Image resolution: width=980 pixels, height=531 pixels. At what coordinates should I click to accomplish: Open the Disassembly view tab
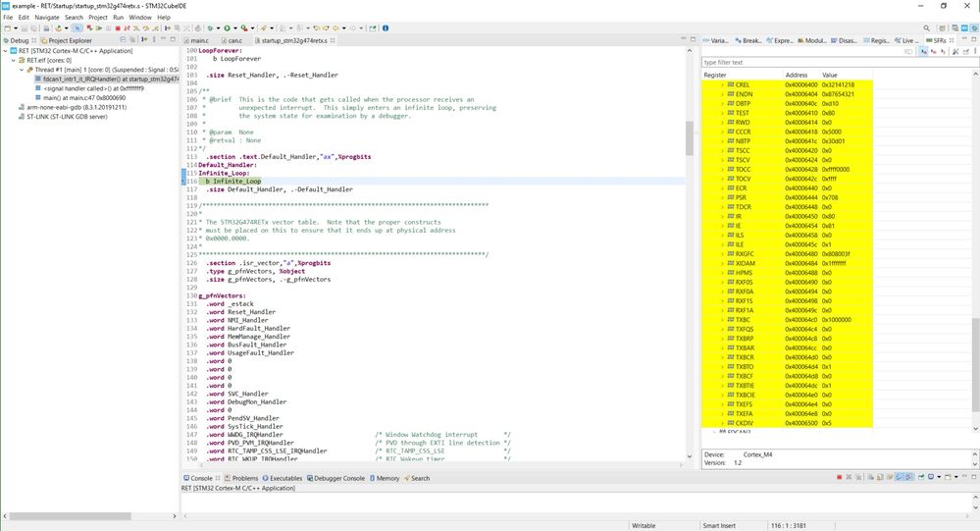(x=844, y=40)
